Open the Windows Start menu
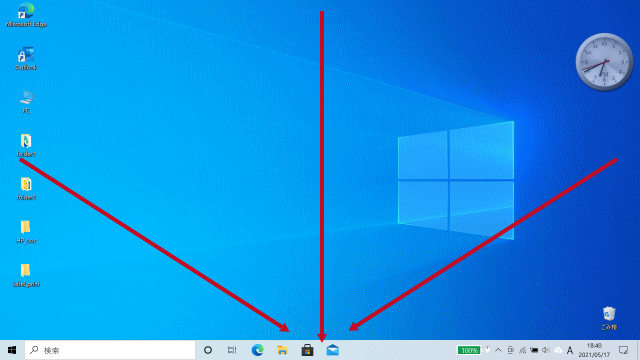Screen dimensions: 640x360 click(12, 350)
